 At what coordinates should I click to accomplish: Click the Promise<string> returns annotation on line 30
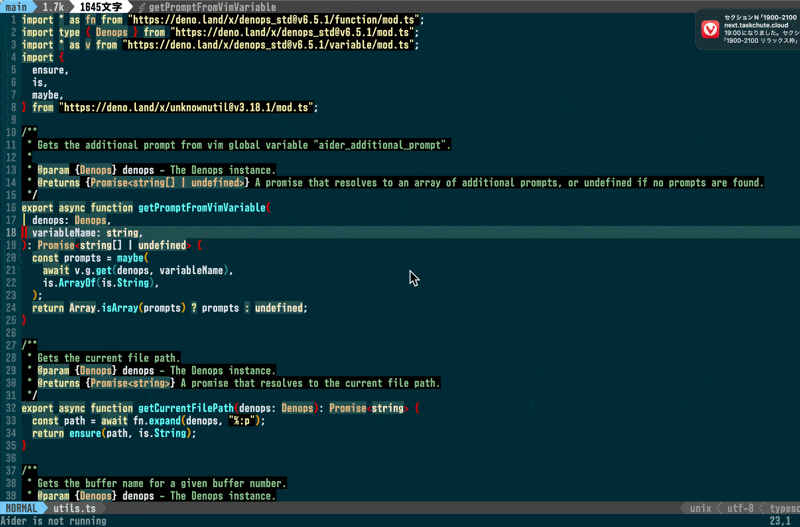pyautogui.click(x=130, y=383)
